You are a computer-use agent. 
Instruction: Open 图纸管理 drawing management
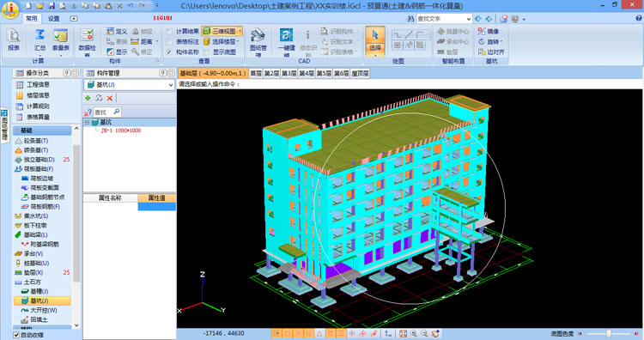pos(258,41)
